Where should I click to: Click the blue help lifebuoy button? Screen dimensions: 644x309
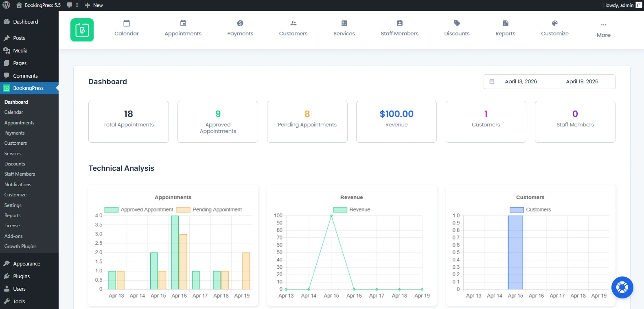pos(622,287)
